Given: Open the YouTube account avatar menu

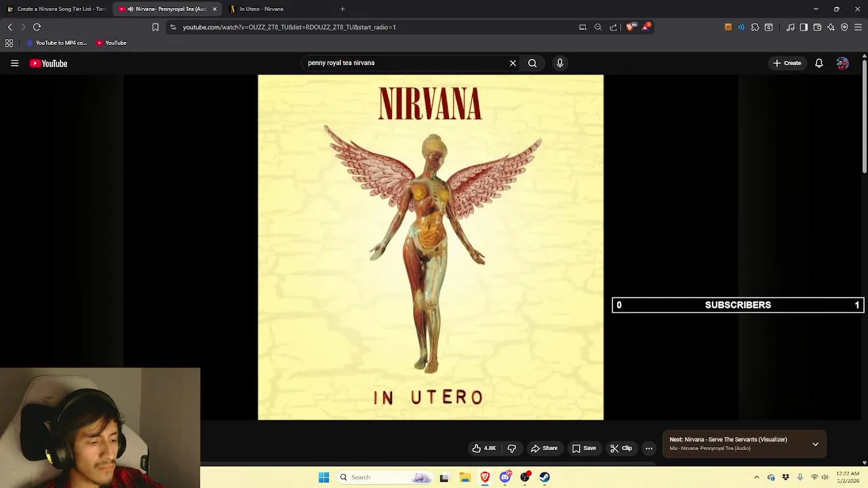Looking at the screenshot, I should click(x=842, y=63).
